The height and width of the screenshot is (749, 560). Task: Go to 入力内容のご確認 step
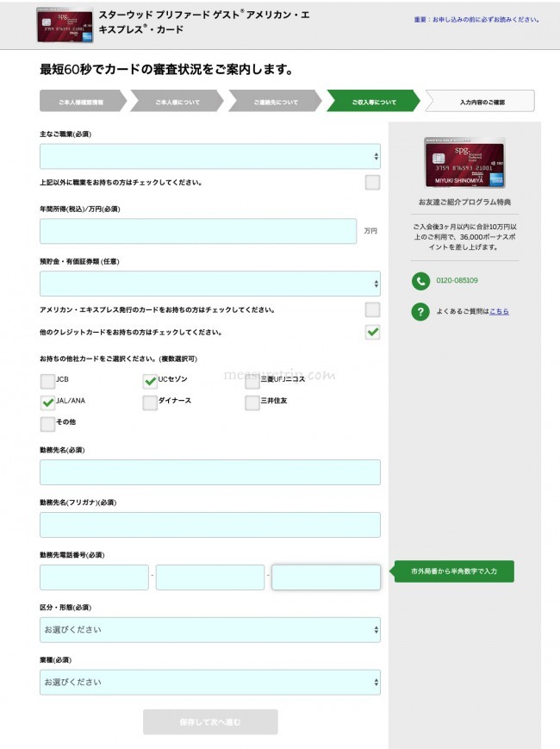coord(480,101)
